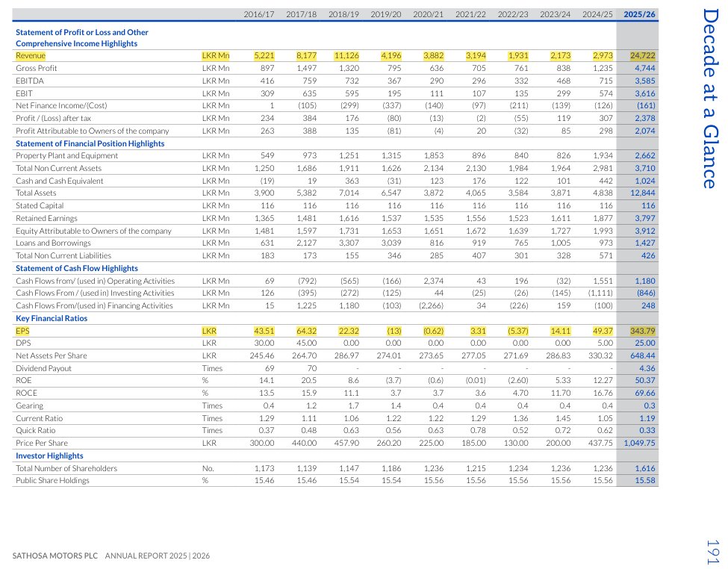The width and height of the screenshot is (728, 569).
Task: Click 'Decade at a Glance' vertical title
Action: pyautogui.click(x=710, y=99)
